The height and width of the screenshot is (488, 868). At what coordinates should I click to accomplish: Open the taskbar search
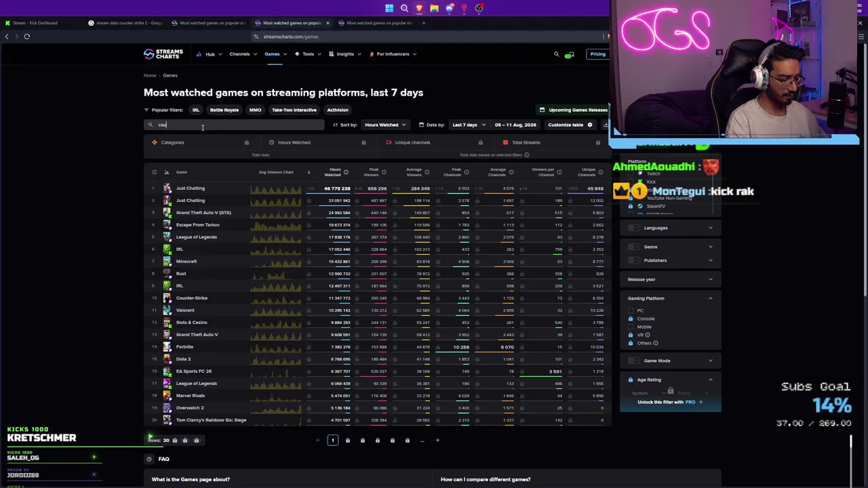[x=404, y=8]
